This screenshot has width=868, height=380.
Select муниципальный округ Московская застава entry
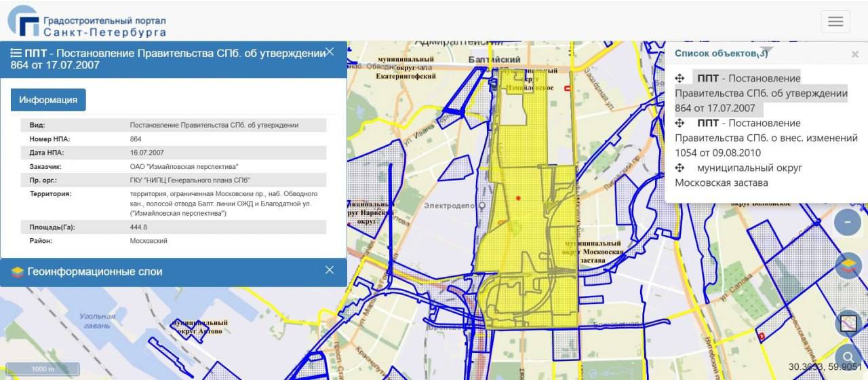pos(739,175)
